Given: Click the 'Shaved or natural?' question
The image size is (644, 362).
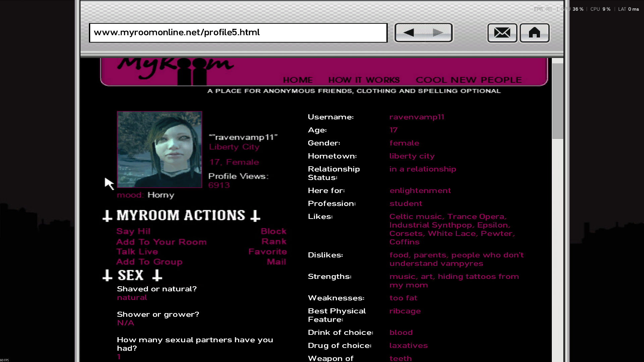Looking at the screenshot, I should click(157, 289).
